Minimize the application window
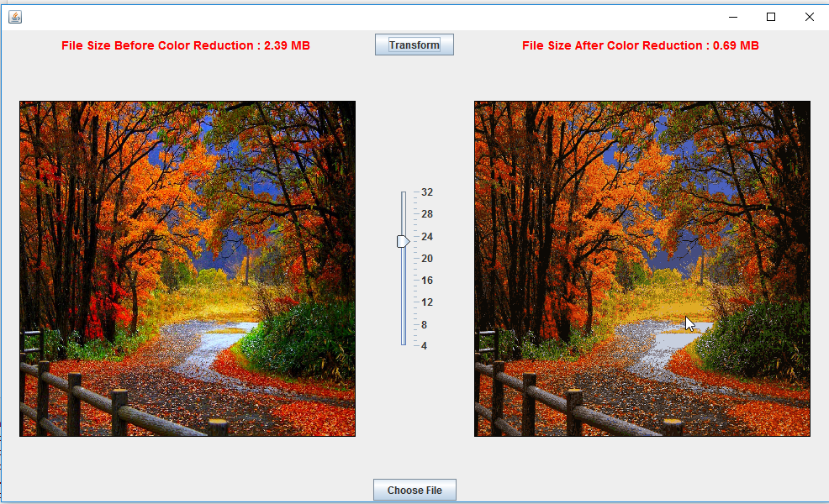Image resolution: width=829 pixels, height=504 pixels. pyautogui.click(x=732, y=16)
